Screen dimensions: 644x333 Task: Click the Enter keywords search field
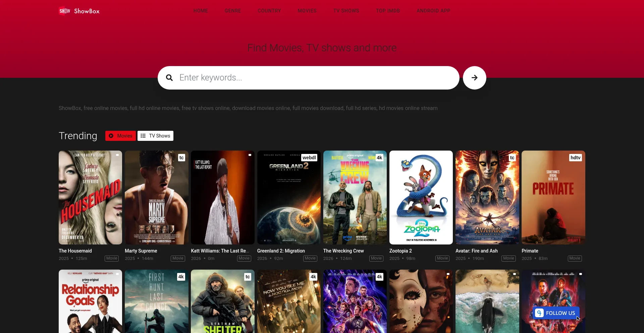point(309,78)
